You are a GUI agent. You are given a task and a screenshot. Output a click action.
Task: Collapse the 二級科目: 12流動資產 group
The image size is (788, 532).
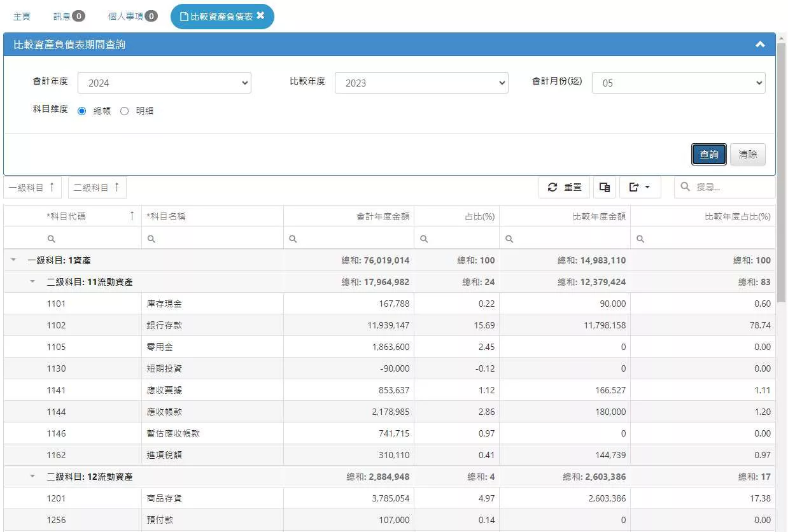pos(32,477)
